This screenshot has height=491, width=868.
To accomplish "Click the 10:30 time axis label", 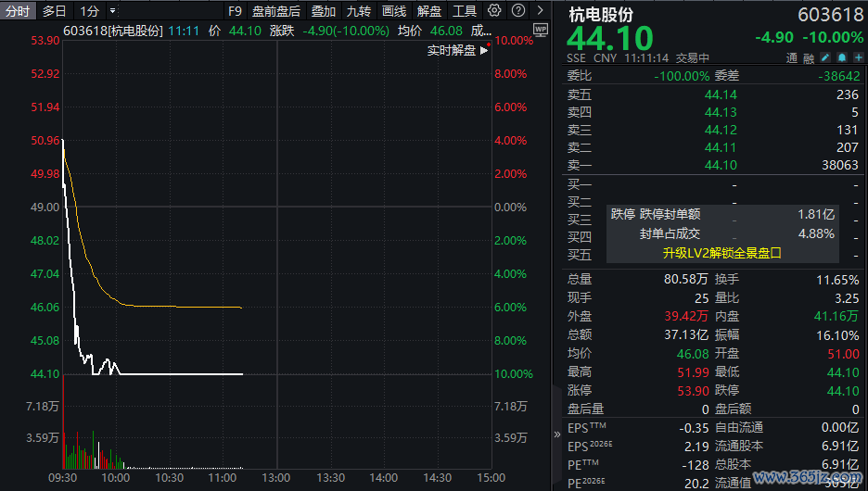I will point(169,478).
